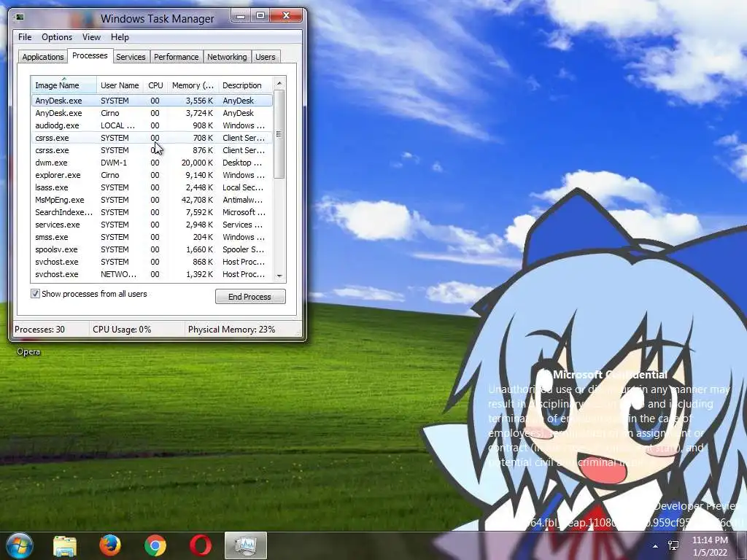
Task: Sort by Image Name column
Action: [64, 85]
